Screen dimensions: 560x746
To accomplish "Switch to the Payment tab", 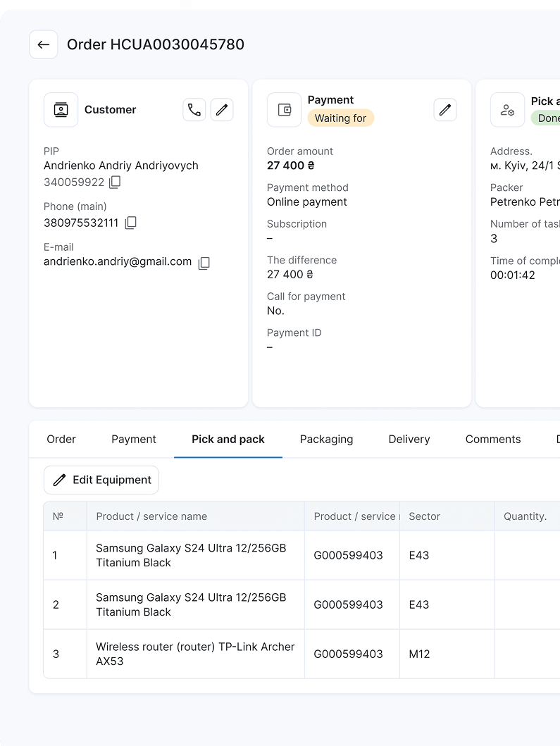I will click(134, 439).
